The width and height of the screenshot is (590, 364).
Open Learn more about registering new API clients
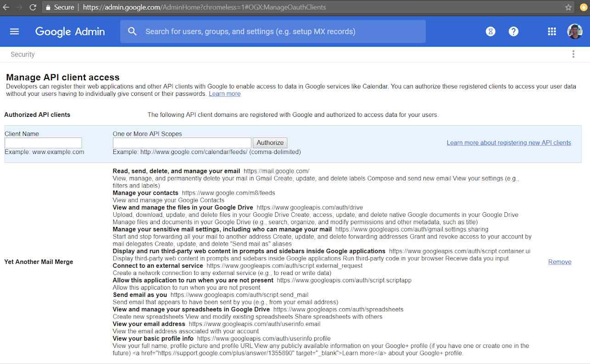509,143
